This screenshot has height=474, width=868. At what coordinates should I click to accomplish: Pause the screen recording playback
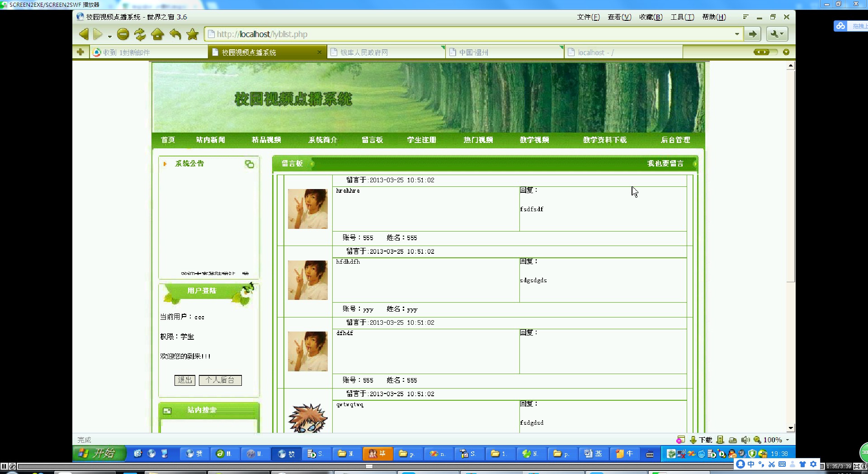click(x=4, y=466)
